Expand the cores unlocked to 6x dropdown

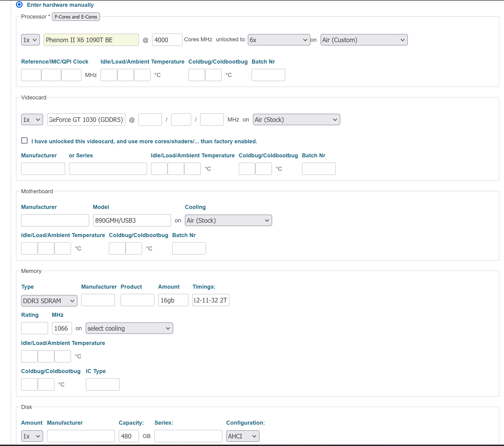coord(279,40)
